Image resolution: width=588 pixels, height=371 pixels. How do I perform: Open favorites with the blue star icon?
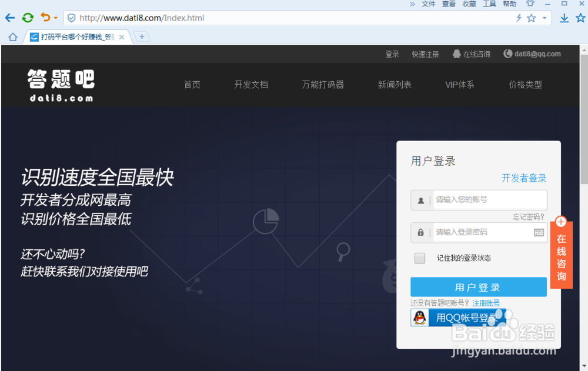tap(580, 18)
